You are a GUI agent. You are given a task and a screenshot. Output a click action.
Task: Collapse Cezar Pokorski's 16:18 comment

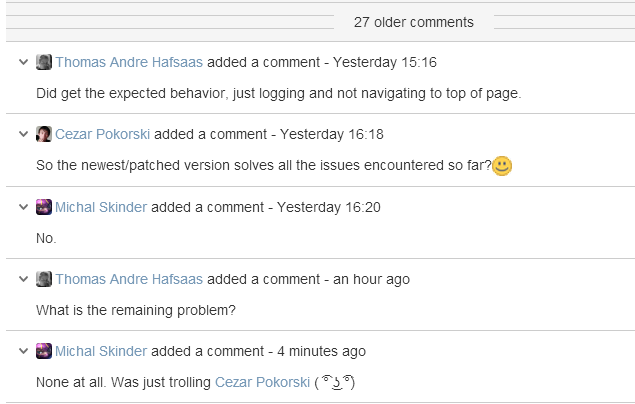click(x=23, y=134)
